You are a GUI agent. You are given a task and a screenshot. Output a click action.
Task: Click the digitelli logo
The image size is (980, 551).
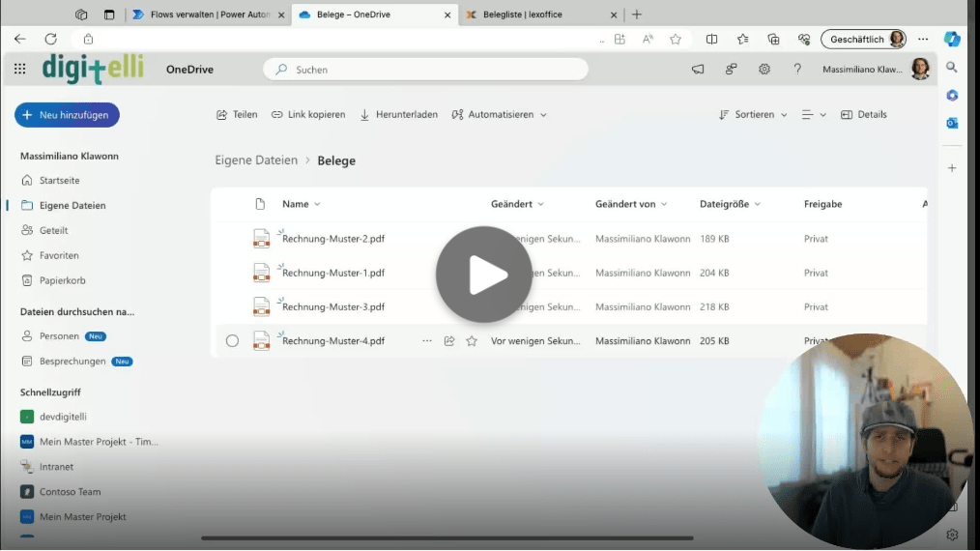click(93, 69)
